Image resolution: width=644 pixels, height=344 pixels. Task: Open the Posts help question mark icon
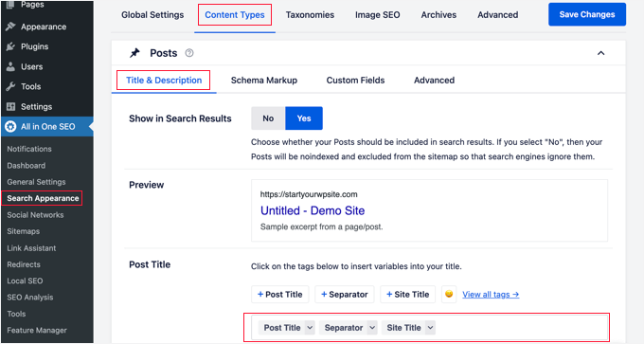tap(189, 53)
